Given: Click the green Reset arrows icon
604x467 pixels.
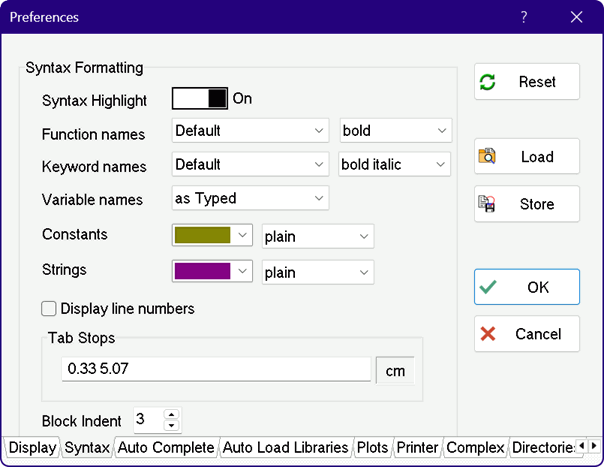Looking at the screenshot, I should [x=488, y=82].
